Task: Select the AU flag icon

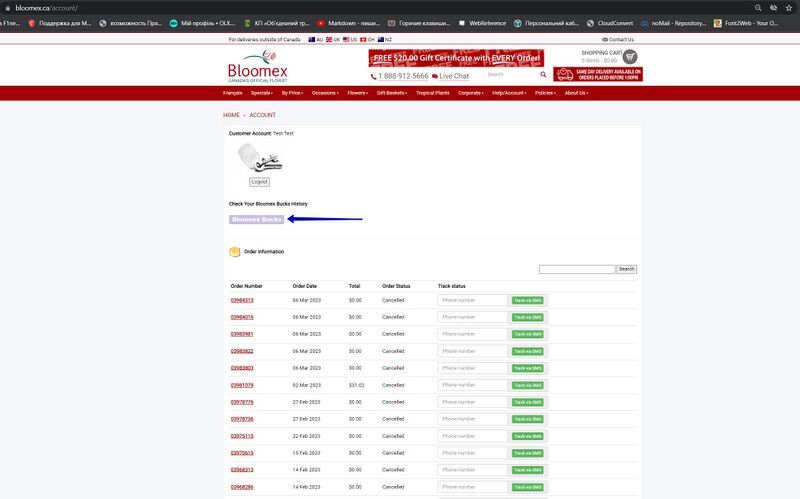Action: 311,39
